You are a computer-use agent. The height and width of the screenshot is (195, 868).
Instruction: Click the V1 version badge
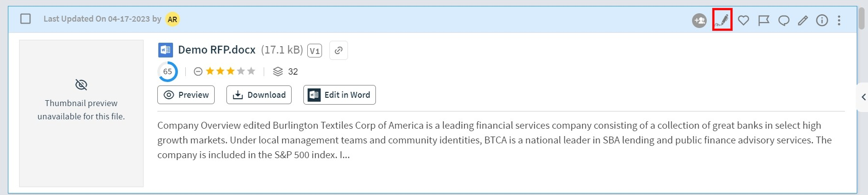point(315,51)
